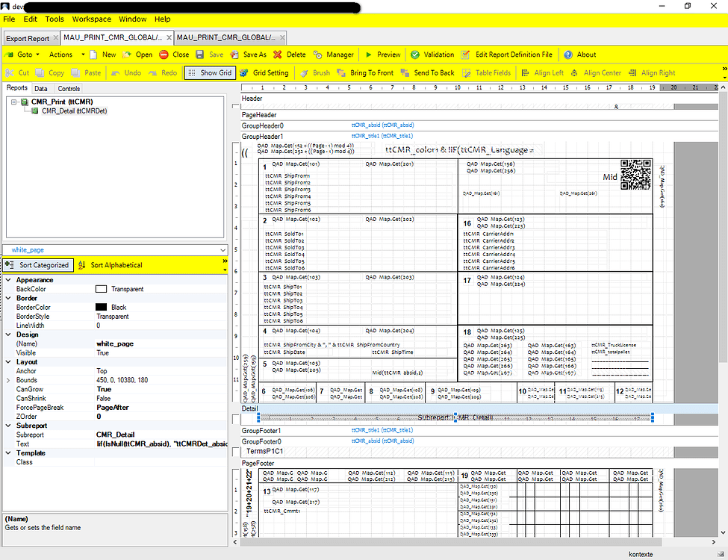Collapse the Subreport property group
The width and height of the screenshot is (728, 560).
coord(8,426)
